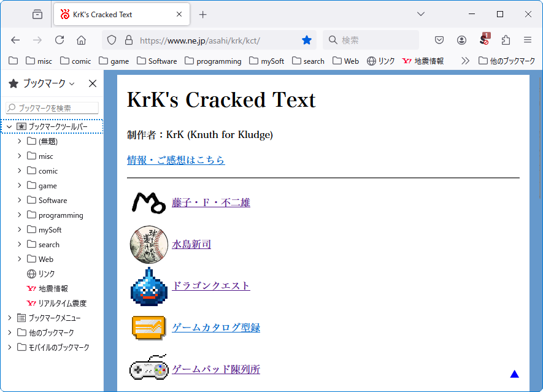Open the ドラゴンクエスト link
The image size is (543, 392).
(211, 286)
